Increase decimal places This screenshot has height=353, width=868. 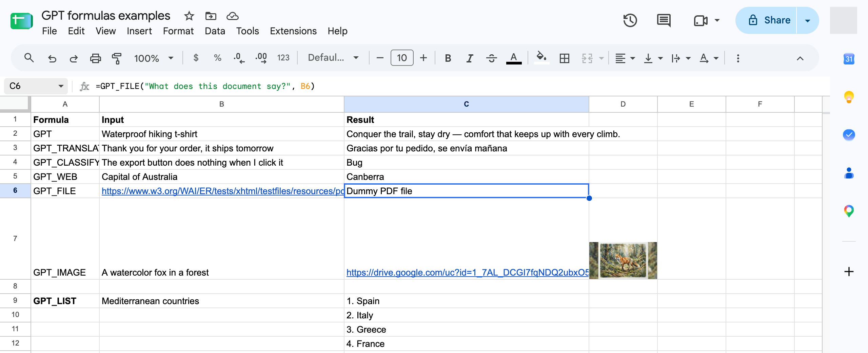click(261, 58)
